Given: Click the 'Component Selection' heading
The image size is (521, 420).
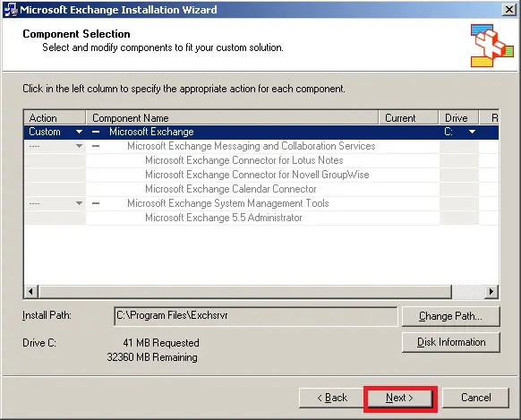Looking at the screenshot, I should (76, 34).
